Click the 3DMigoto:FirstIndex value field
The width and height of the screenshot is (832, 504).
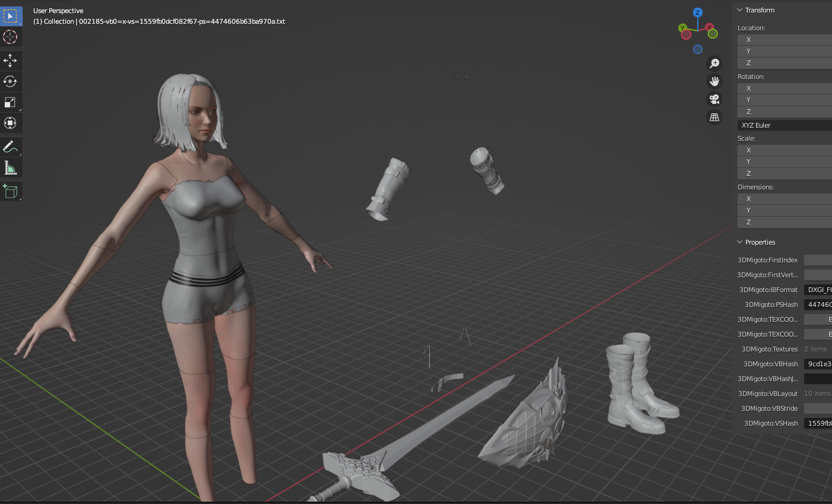coord(818,260)
